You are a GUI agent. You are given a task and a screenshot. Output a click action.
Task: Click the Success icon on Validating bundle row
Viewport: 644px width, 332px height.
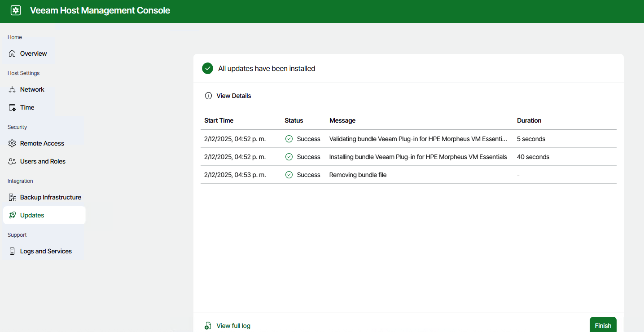click(289, 139)
